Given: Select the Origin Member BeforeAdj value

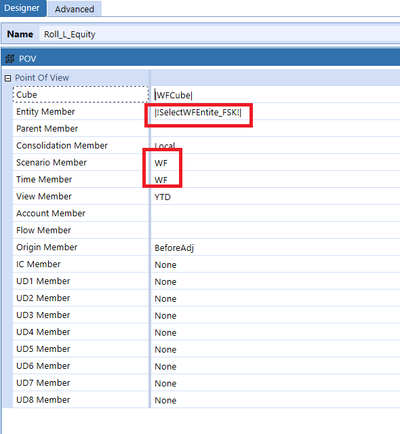Looking at the screenshot, I should click(x=174, y=248).
